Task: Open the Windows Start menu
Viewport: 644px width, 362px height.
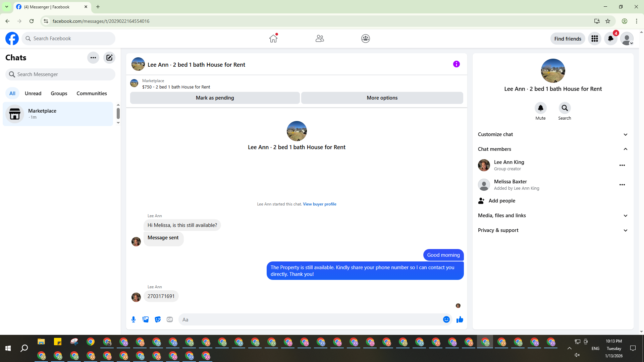Action: coord(8,349)
